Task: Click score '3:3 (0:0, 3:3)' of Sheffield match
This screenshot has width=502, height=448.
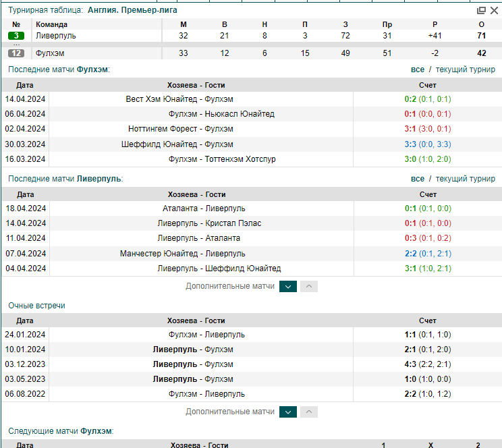Action: coord(428,144)
